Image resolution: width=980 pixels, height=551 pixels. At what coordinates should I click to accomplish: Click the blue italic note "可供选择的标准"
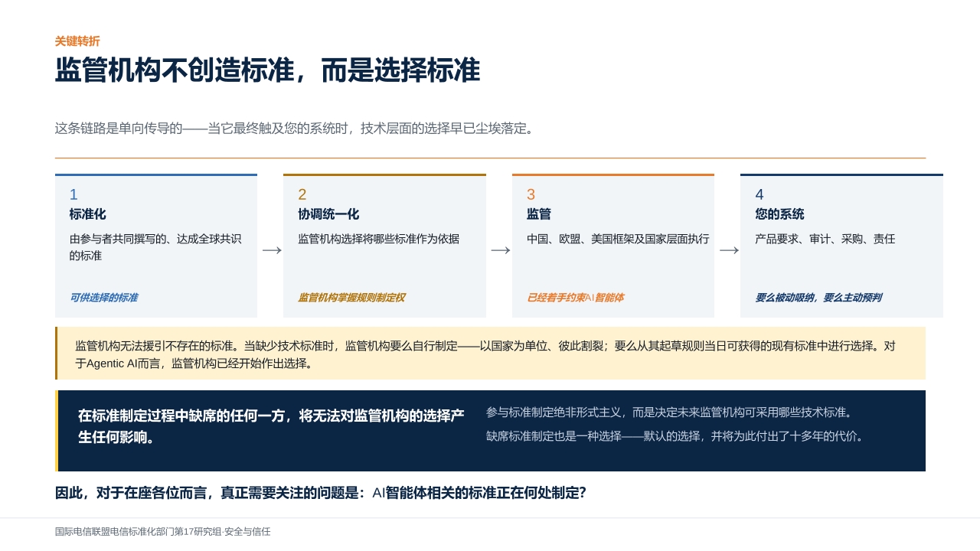(x=103, y=298)
